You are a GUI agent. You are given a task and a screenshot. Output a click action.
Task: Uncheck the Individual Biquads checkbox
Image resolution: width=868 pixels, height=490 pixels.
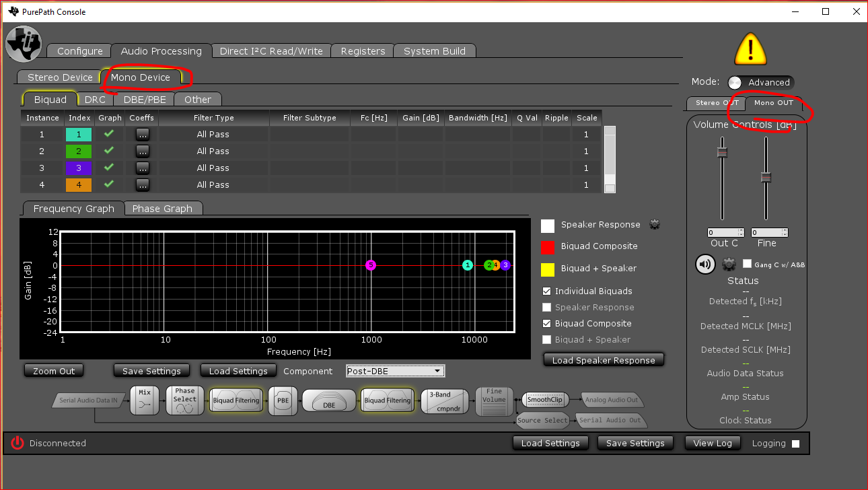pos(547,291)
